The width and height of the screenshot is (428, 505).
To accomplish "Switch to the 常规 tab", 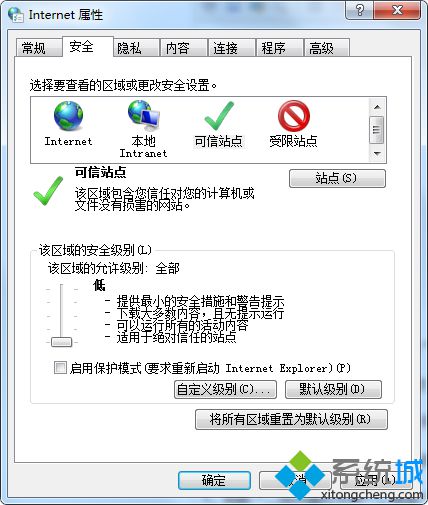I will tap(34, 48).
